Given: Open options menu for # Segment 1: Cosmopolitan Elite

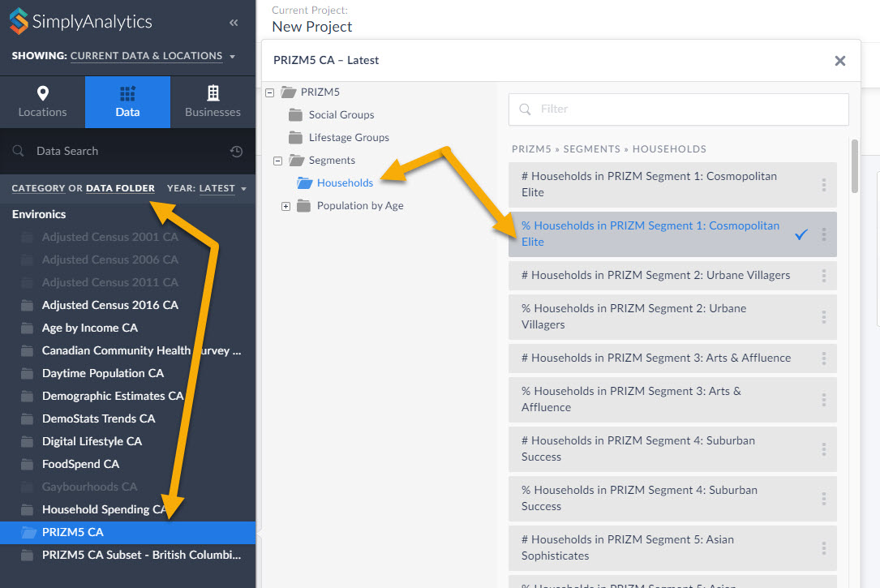Looking at the screenshot, I should 824,185.
